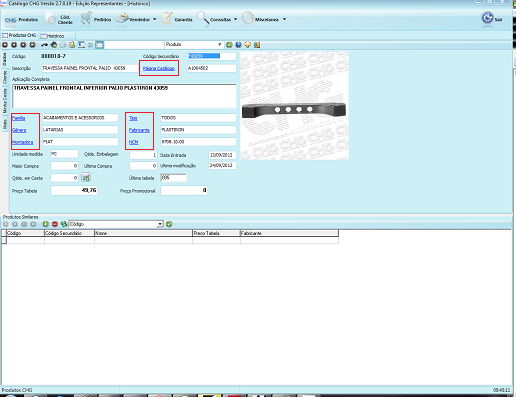Click the blue help icon in the product toolbar

(x=238, y=45)
